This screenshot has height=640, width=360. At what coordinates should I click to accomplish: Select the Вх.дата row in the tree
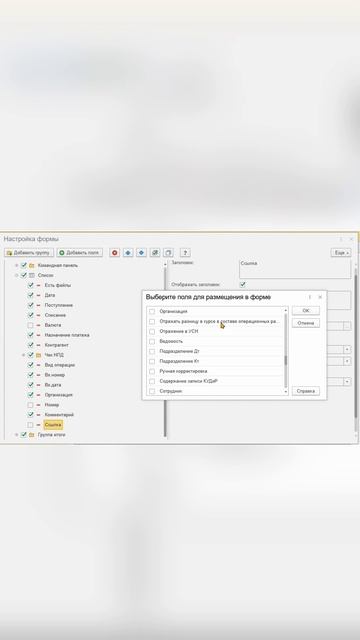point(53,385)
